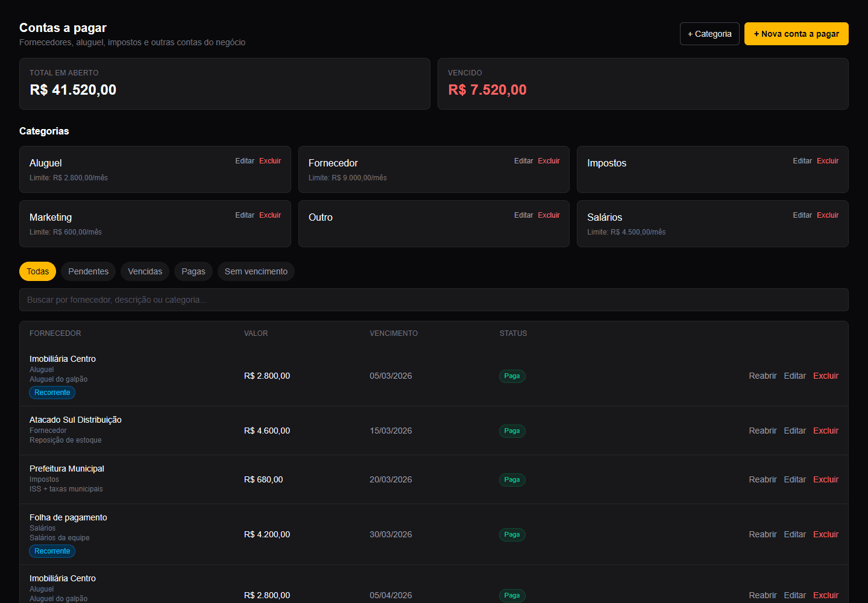
Task: Open the "+ Nova conta a pagar" form
Action: pos(796,34)
